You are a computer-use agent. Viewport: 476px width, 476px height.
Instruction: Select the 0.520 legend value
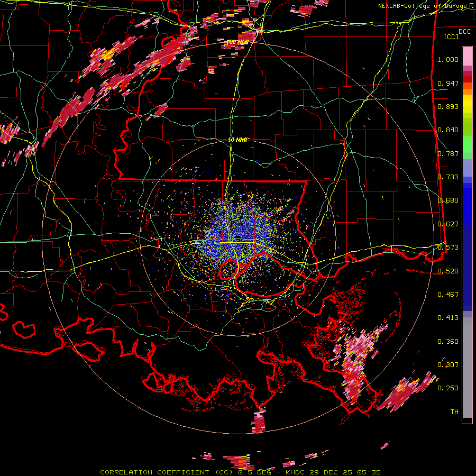(448, 271)
